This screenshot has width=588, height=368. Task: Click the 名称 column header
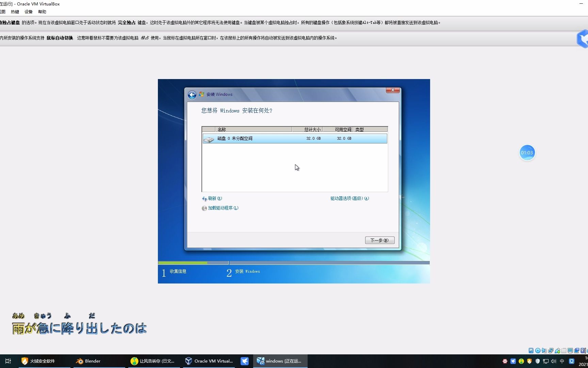pyautogui.click(x=254, y=129)
